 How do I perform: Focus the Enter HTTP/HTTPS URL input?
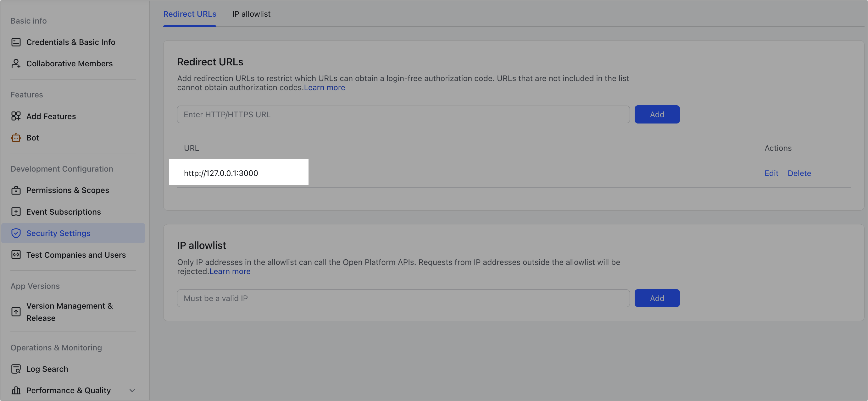click(403, 114)
